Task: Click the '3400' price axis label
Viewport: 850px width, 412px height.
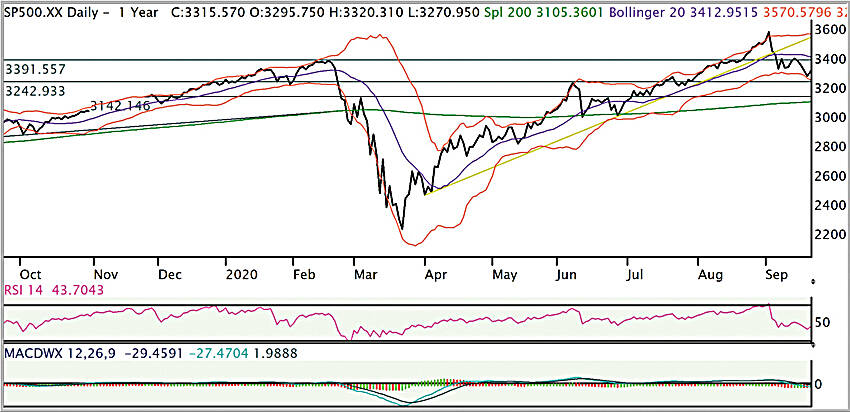Action: click(x=832, y=59)
